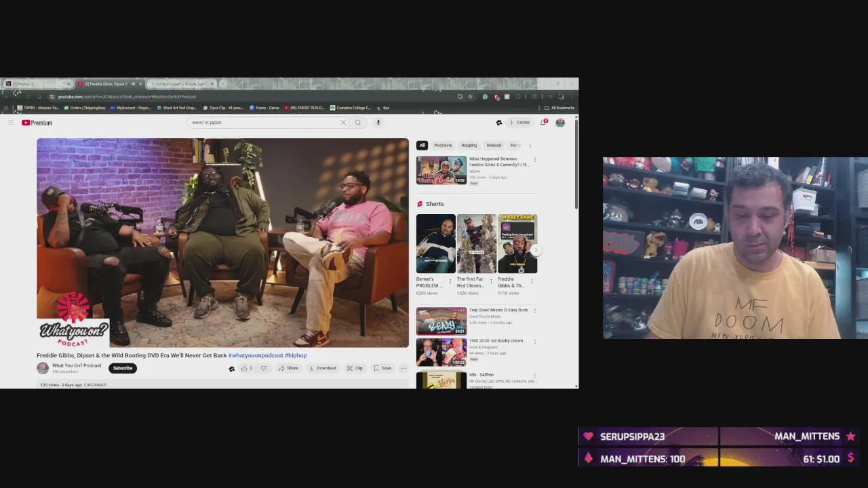
Task: Close the Freddie Gibbs YouTube tab
Action: coord(140,84)
